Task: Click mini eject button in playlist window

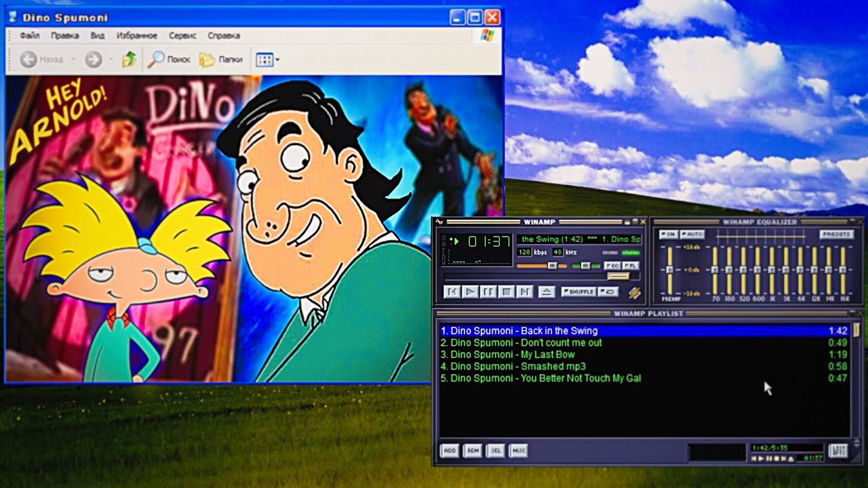Action: [791, 459]
